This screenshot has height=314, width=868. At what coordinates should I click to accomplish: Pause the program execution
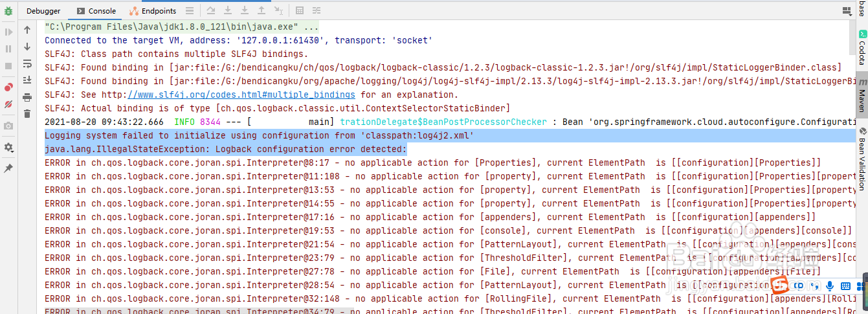click(x=8, y=49)
